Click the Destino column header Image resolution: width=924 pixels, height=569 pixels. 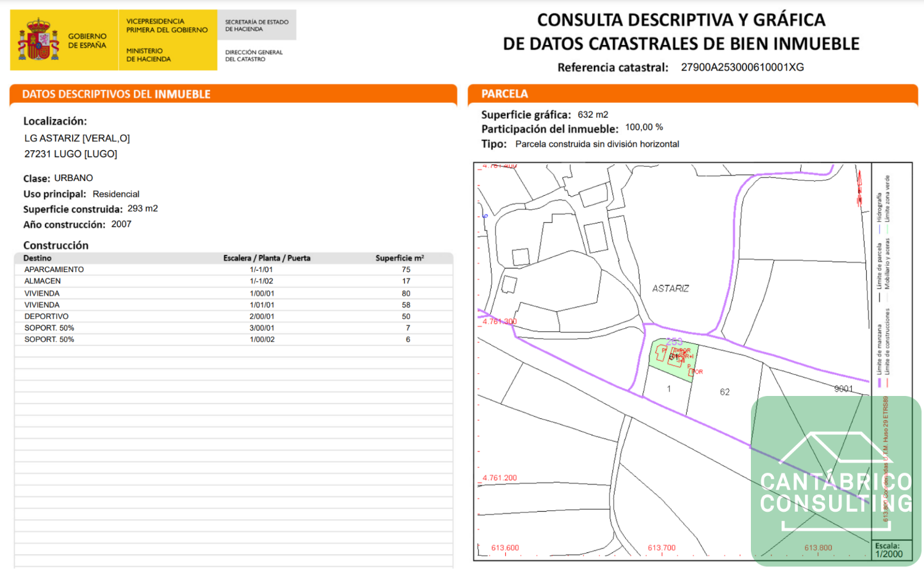pos(38,258)
